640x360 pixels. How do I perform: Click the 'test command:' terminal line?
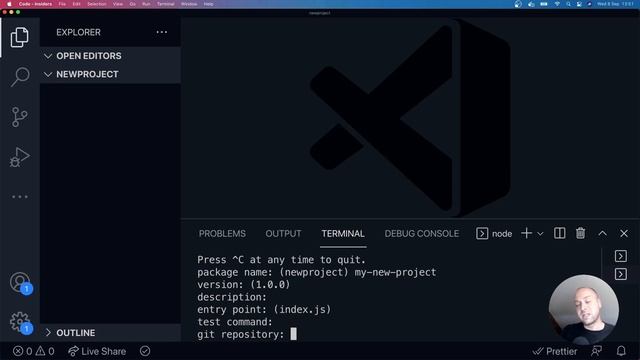point(235,322)
